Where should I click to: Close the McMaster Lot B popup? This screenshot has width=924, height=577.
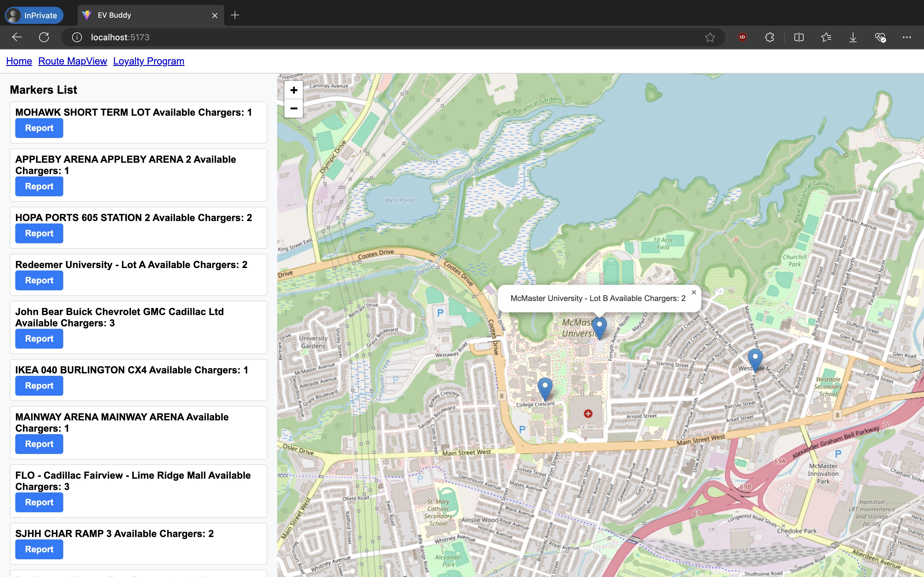(694, 292)
